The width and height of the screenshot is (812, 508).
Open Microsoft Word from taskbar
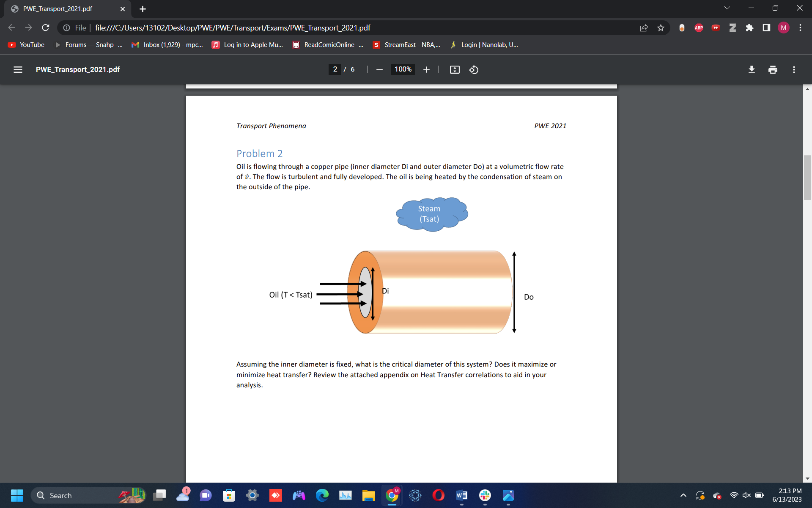tap(461, 495)
